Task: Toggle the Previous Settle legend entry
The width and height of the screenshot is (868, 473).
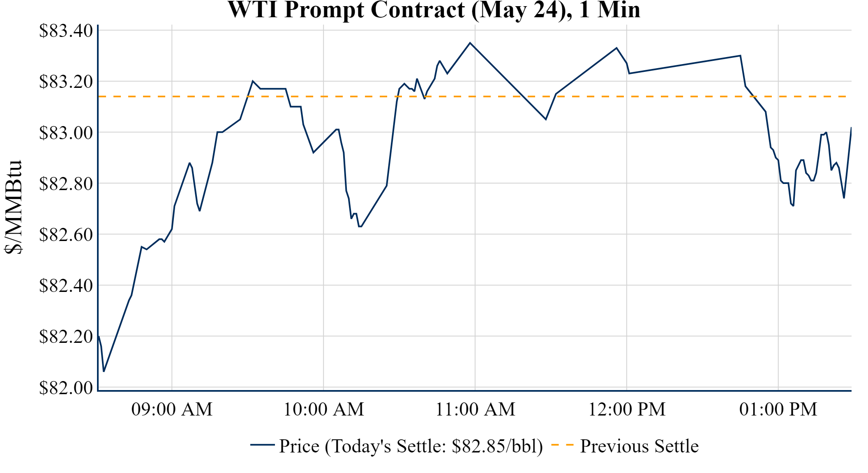Action: coord(639,446)
